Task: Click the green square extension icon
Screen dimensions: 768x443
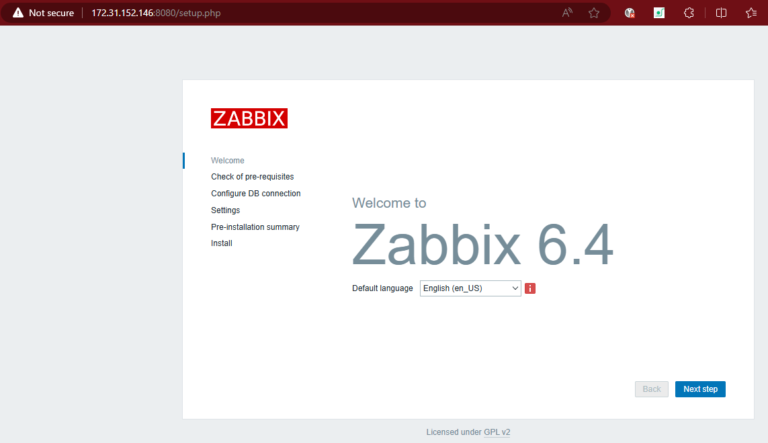Action: coord(659,13)
